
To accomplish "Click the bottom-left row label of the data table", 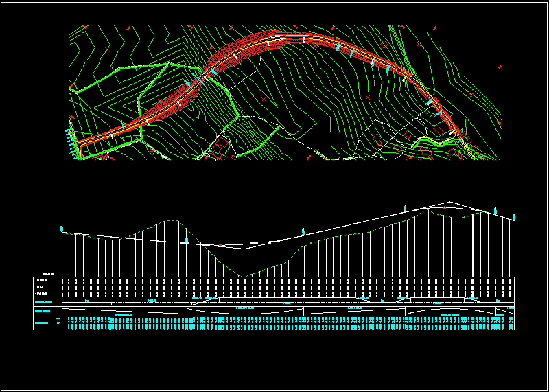I will point(43,323).
